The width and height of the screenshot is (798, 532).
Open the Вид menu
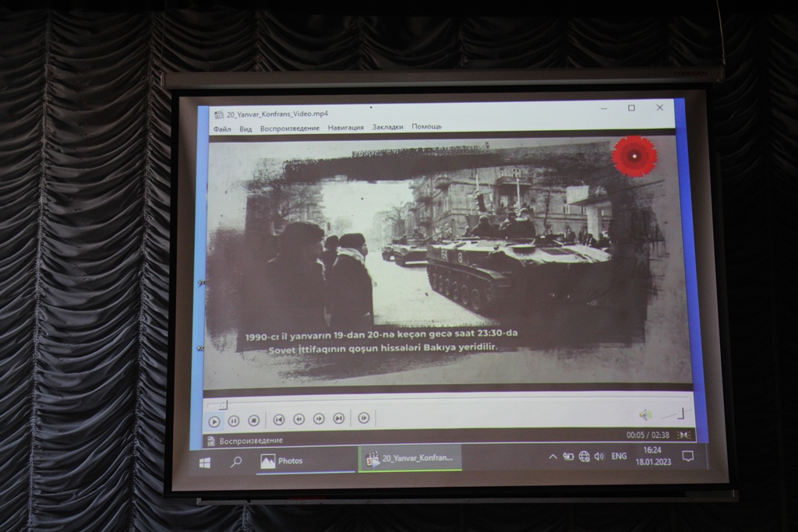(x=245, y=129)
